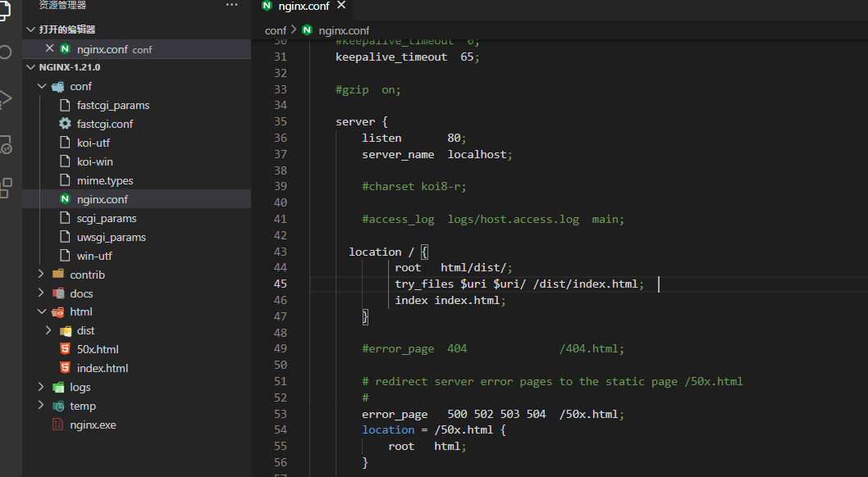Open Extensions view in activity bar
The image size is (868, 477).
tap(6, 188)
